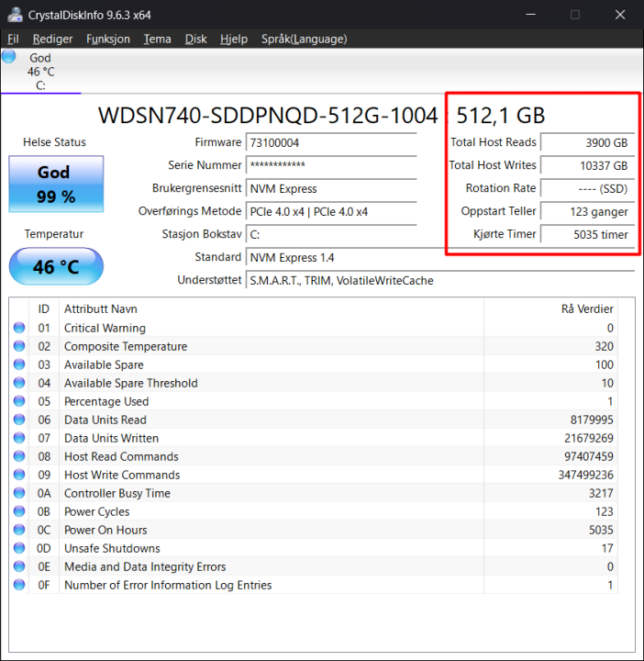Click the 46 °C temperature button
The image size is (644, 661).
pyautogui.click(x=56, y=267)
